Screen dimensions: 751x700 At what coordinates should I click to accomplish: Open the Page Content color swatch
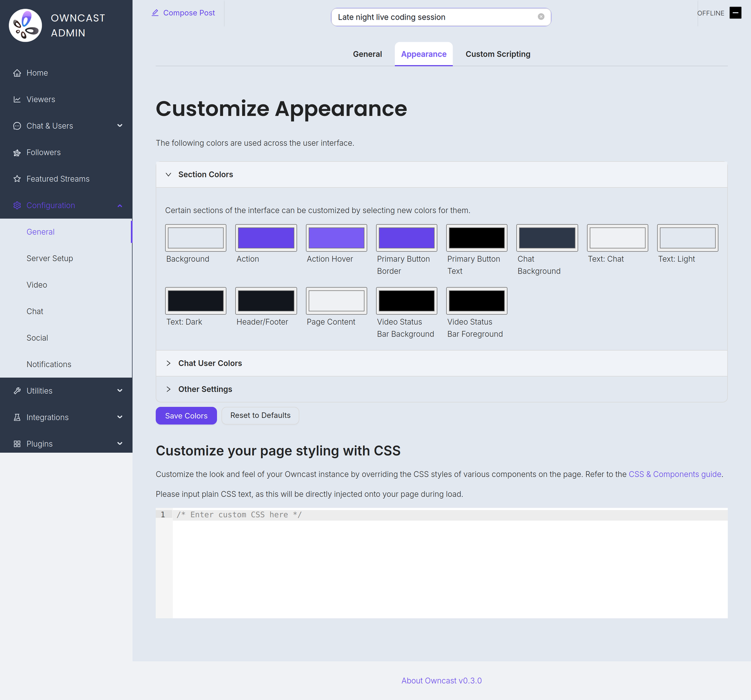(337, 301)
